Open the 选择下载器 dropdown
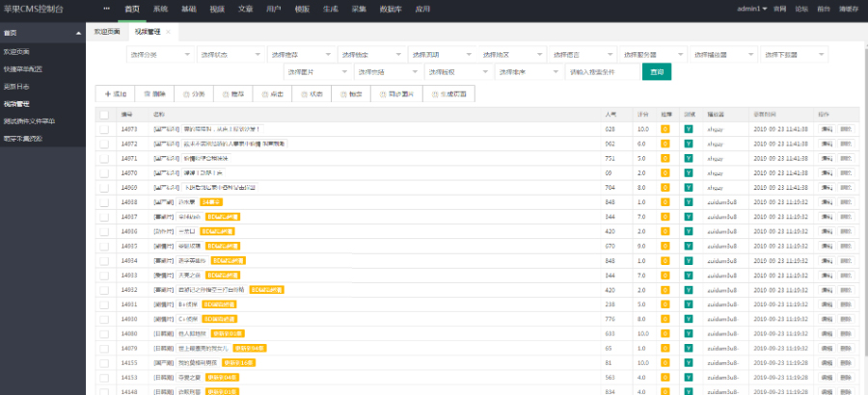The height and width of the screenshot is (395, 868). pyautogui.click(x=794, y=55)
